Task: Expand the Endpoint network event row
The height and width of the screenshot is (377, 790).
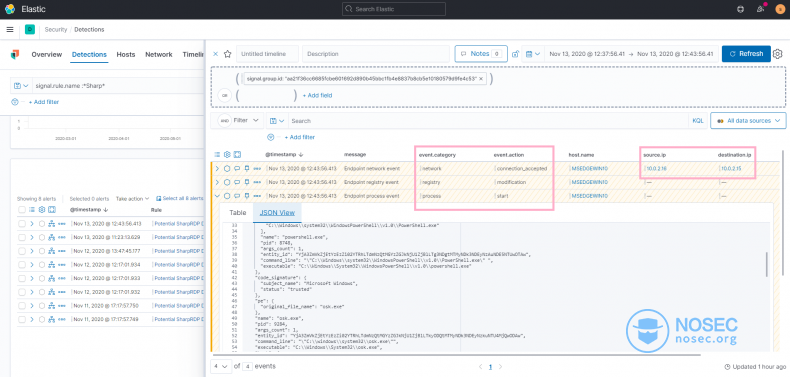Action: pos(217,168)
